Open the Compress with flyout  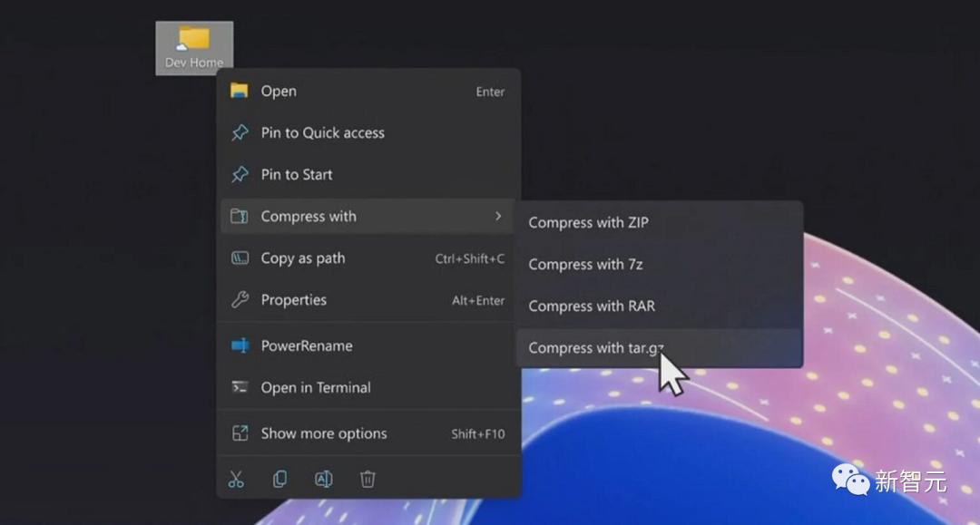tap(309, 217)
